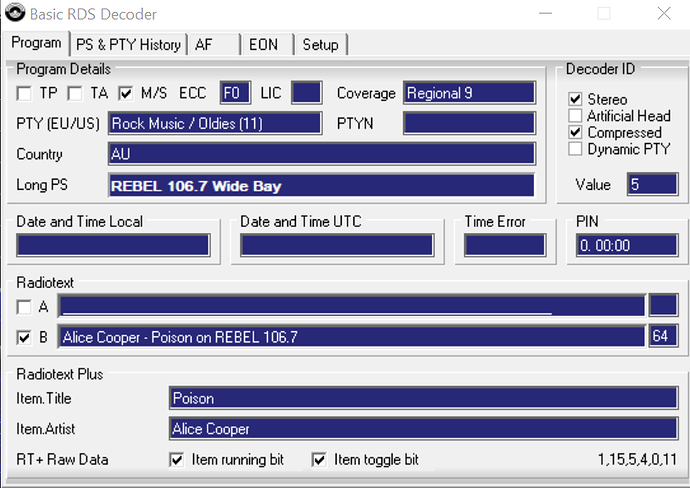Click the Long PS field showing REBEL 106.7
The image size is (690, 488).
click(x=321, y=186)
